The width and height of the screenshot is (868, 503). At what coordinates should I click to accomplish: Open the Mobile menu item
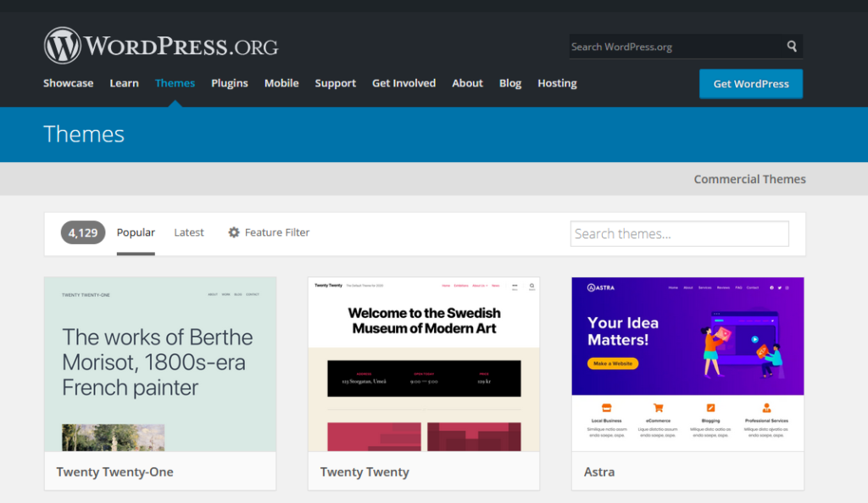(x=281, y=83)
